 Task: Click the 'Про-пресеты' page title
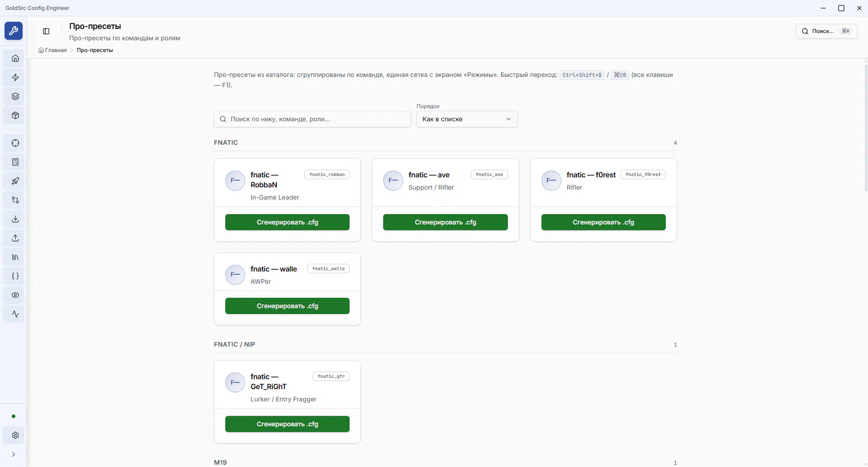click(x=95, y=26)
